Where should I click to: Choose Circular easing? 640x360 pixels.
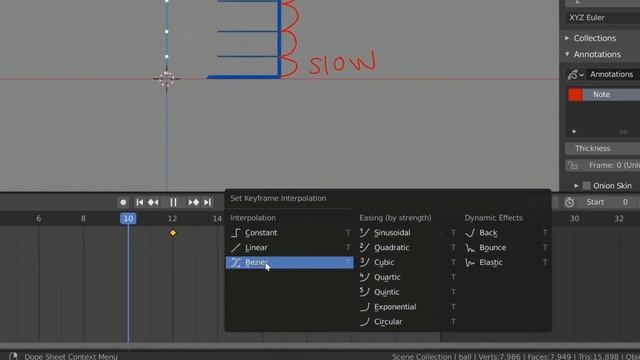(x=408, y=322)
